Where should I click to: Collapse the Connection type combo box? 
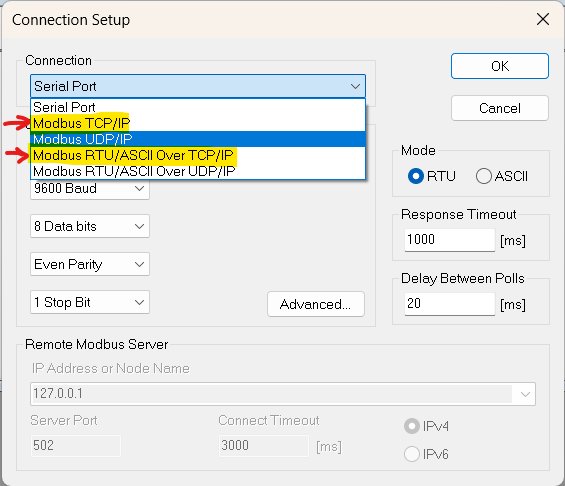(198, 86)
